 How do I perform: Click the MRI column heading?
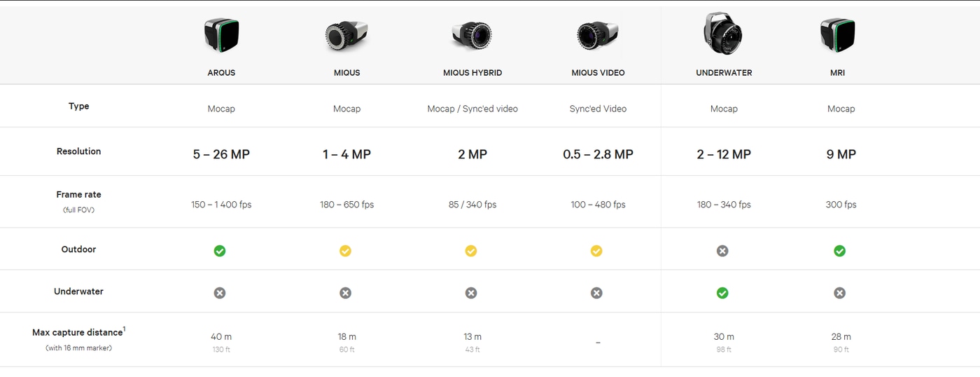pos(837,73)
